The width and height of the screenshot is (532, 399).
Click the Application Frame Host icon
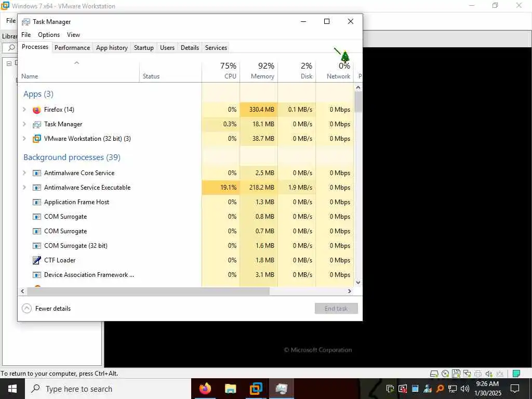pos(37,202)
